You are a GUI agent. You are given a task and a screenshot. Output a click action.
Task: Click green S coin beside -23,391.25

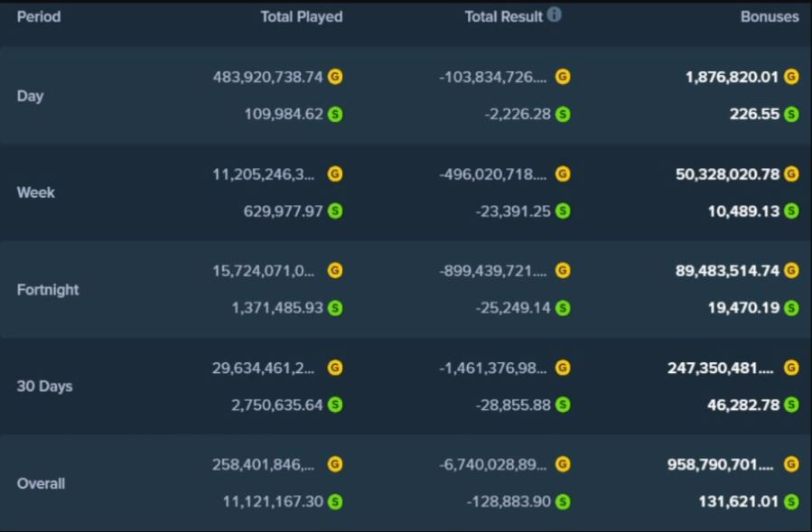(x=563, y=210)
